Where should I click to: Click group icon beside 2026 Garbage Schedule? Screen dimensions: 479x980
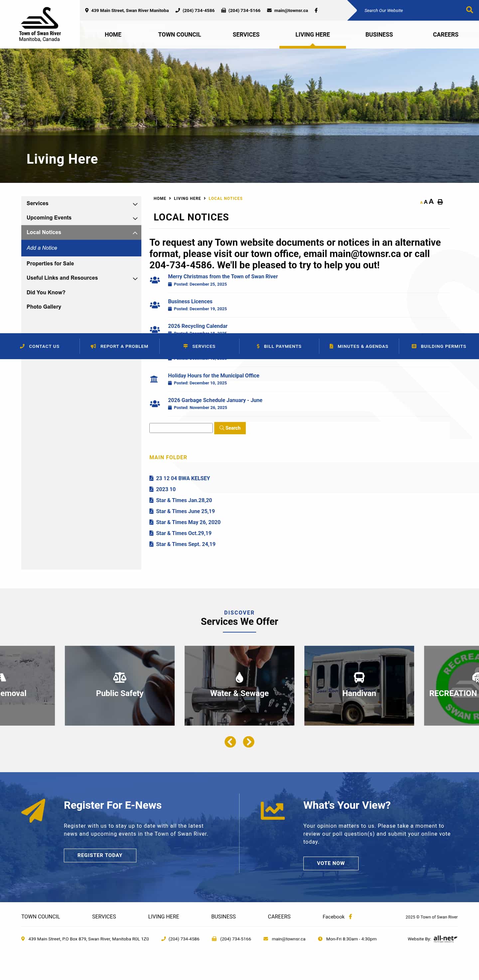[154, 404]
